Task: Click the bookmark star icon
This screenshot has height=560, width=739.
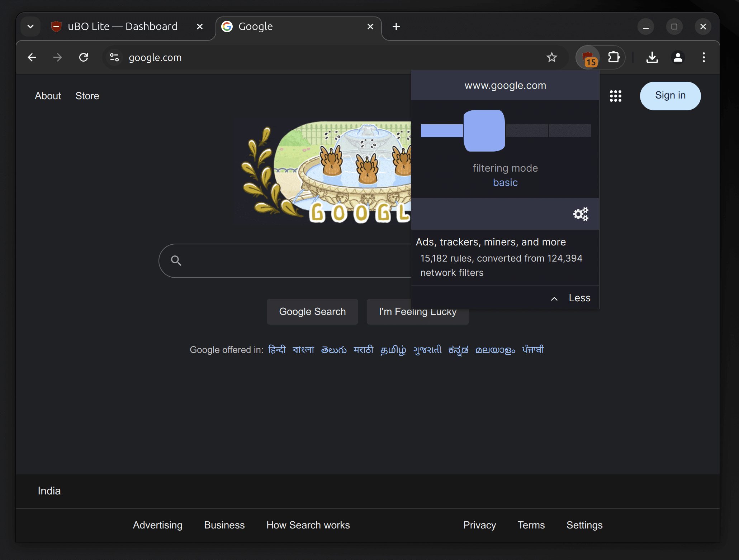Action: 552,57
